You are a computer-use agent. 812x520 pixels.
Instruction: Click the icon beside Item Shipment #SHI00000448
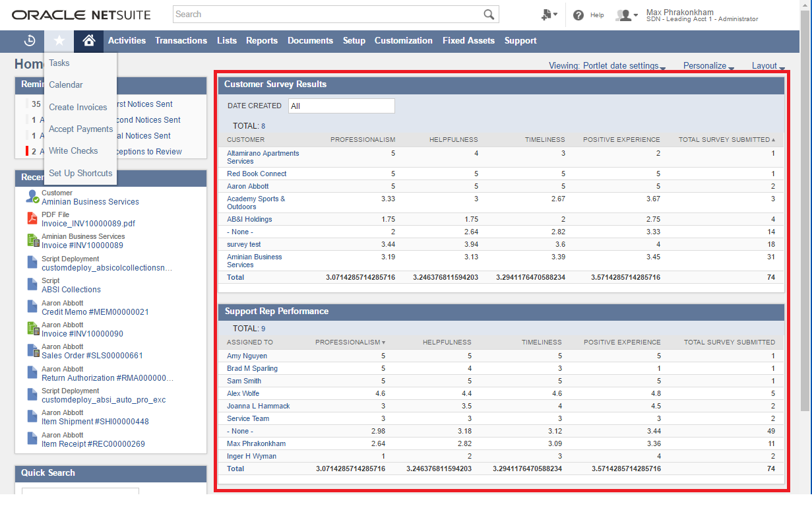coord(32,416)
